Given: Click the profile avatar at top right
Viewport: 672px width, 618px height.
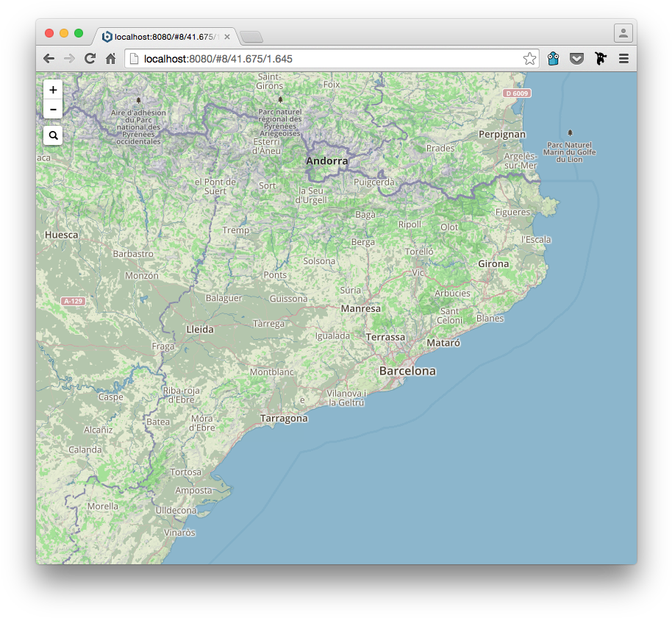Looking at the screenshot, I should [x=623, y=32].
